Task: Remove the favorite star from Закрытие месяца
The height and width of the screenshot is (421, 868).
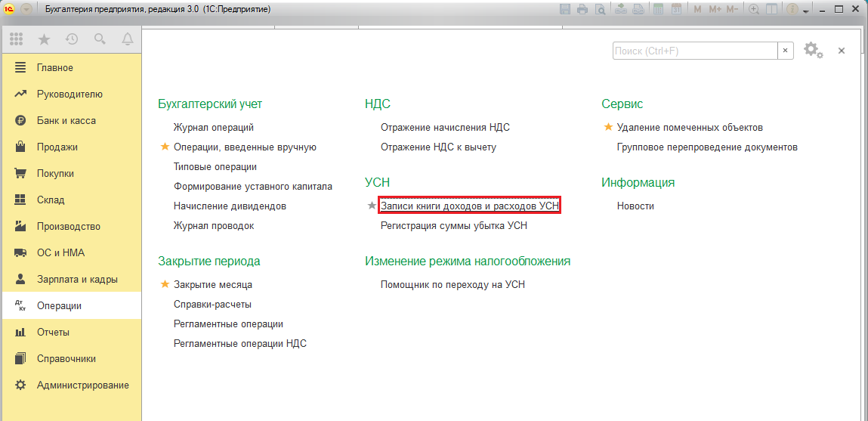Action: coord(164,285)
